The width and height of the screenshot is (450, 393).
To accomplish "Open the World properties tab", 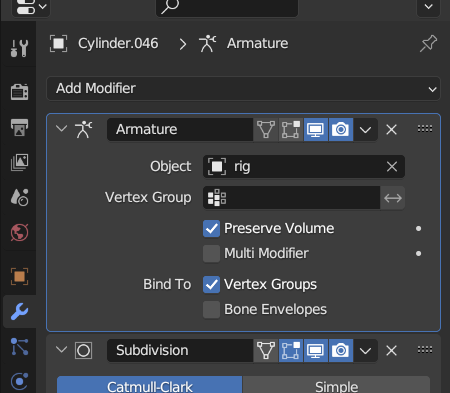I will coord(19,232).
